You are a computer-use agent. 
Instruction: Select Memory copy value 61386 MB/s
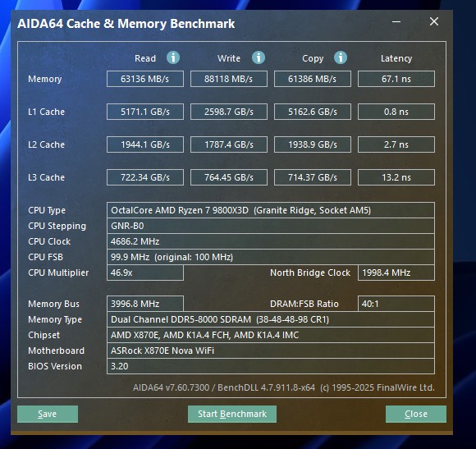click(x=313, y=79)
